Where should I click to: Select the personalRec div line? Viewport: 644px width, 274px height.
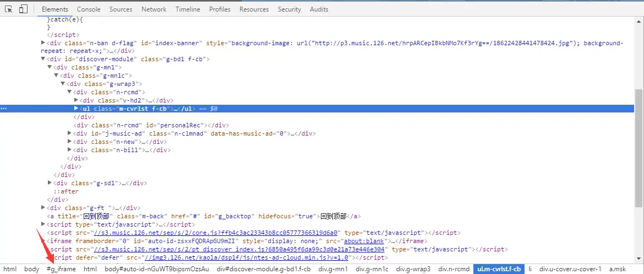pos(151,125)
